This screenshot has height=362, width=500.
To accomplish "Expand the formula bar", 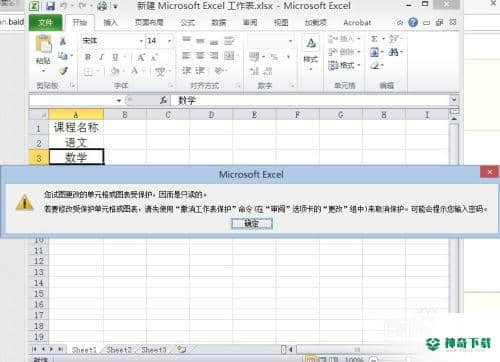I will 453,99.
